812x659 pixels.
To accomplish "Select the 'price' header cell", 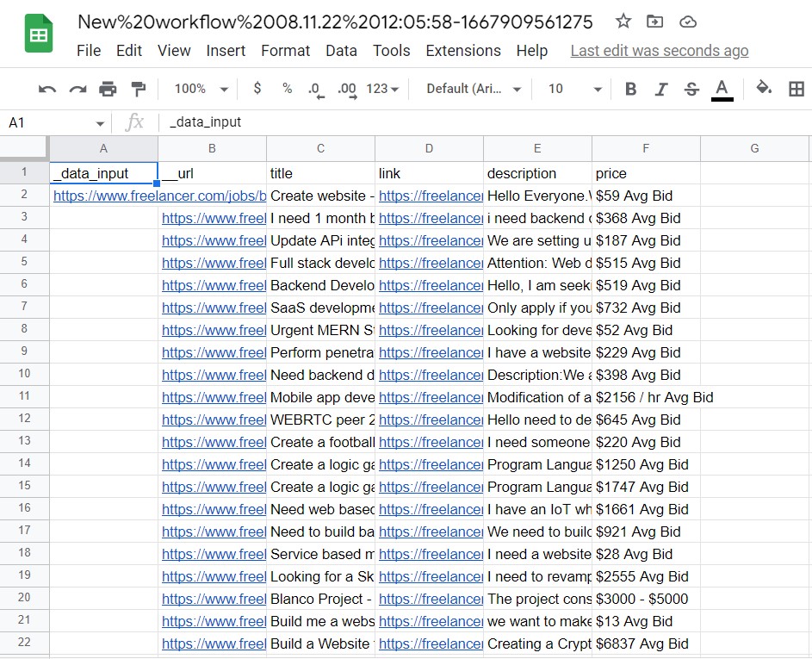I will (646, 173).
